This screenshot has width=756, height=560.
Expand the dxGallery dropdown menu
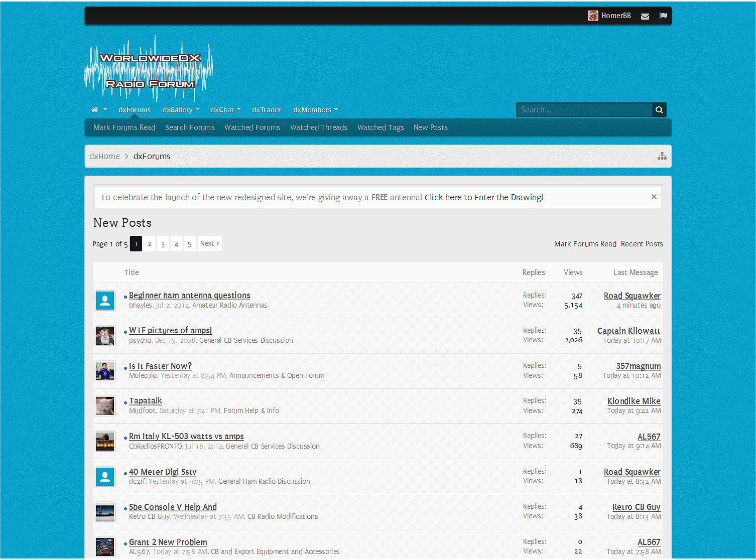197,110
